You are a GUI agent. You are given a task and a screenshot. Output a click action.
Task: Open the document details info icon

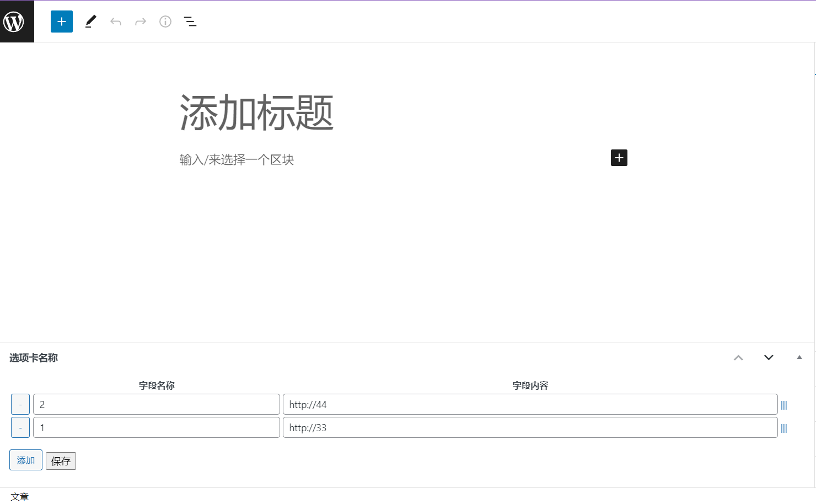click(165, 22)
